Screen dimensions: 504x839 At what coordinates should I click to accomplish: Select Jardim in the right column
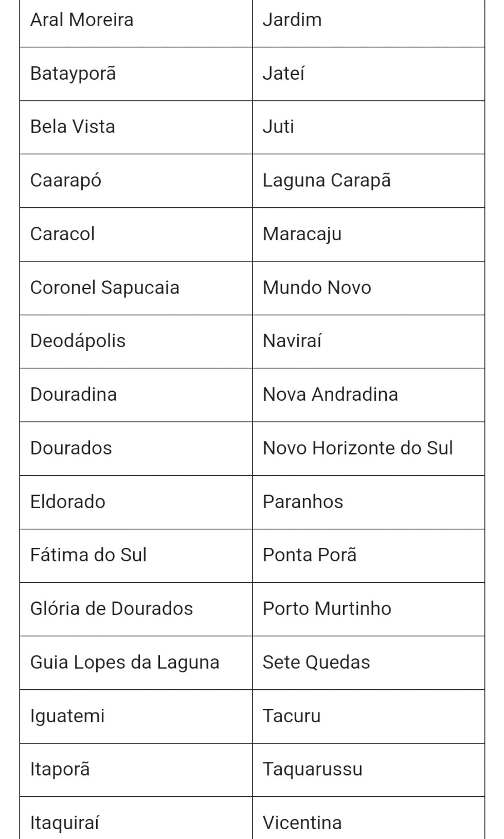(x=292, y=20)
